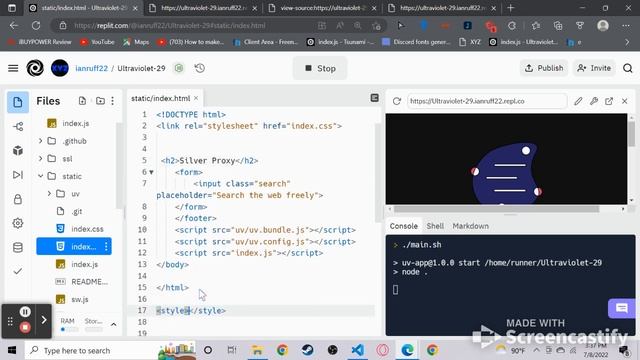Open the Version control sidebar icon
The width and height of the screenshot is (640, 360).
click(18, 127)
